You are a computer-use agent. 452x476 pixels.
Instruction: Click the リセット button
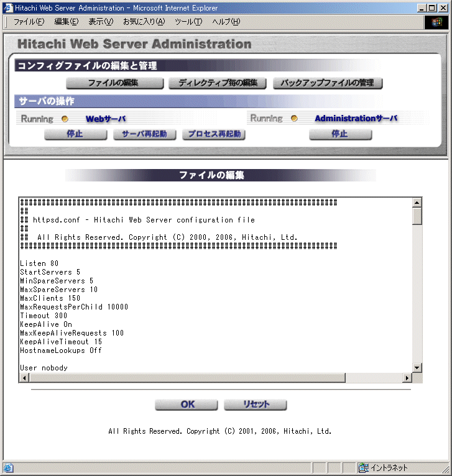coord(255,405)
